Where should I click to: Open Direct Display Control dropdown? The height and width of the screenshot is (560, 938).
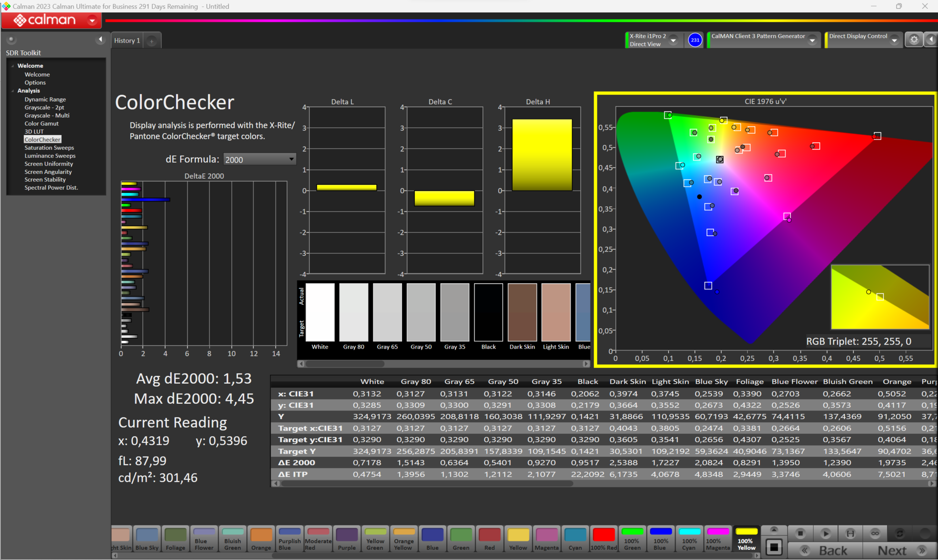894,40
